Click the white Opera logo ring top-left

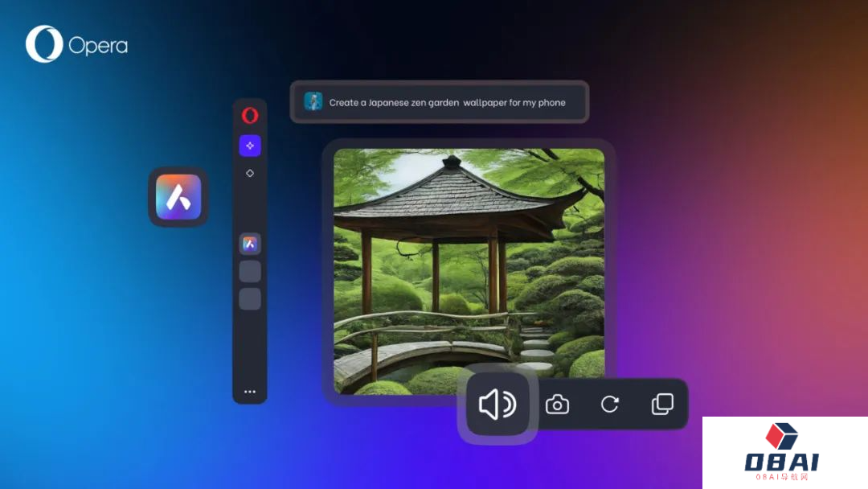point(43,44)
